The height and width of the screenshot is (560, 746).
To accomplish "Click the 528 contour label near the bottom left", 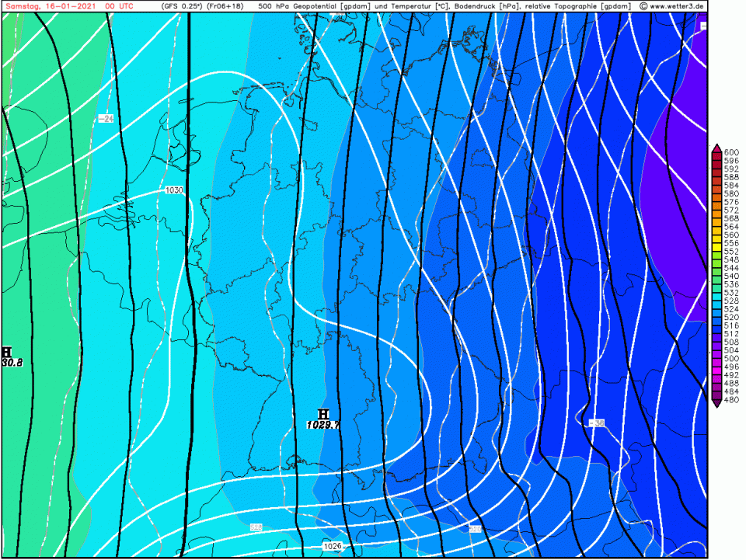I will 256,527.
